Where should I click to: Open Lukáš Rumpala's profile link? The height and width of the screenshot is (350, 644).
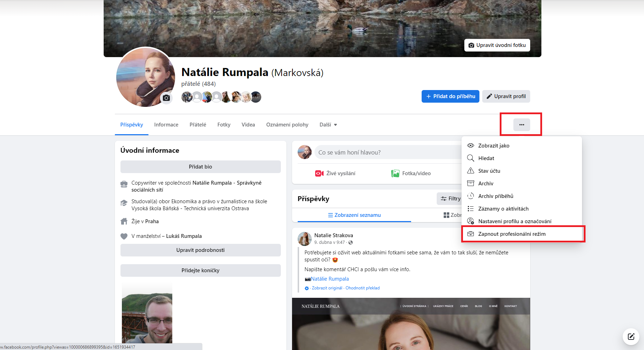(184, 236)
